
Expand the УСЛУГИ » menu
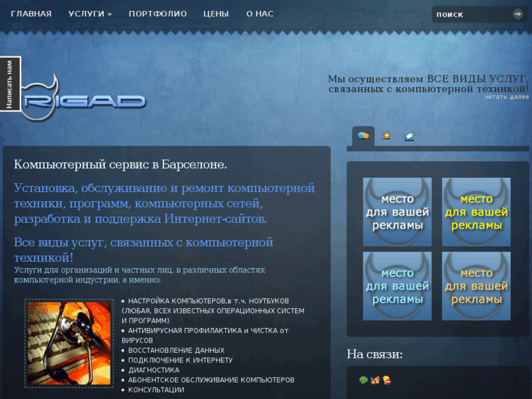point(90,14)
